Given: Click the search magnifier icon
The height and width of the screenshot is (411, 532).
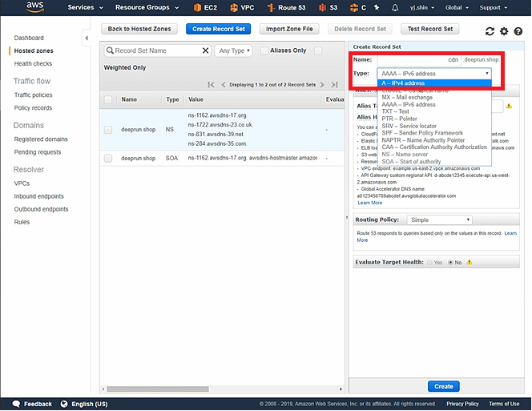Looking at the screenshot, I should (110, 50).
